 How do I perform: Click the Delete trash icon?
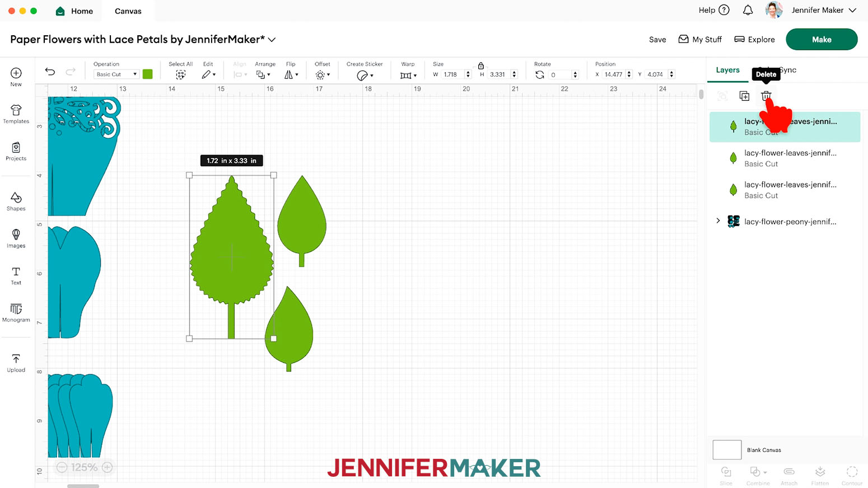click(x=766, y=96)
